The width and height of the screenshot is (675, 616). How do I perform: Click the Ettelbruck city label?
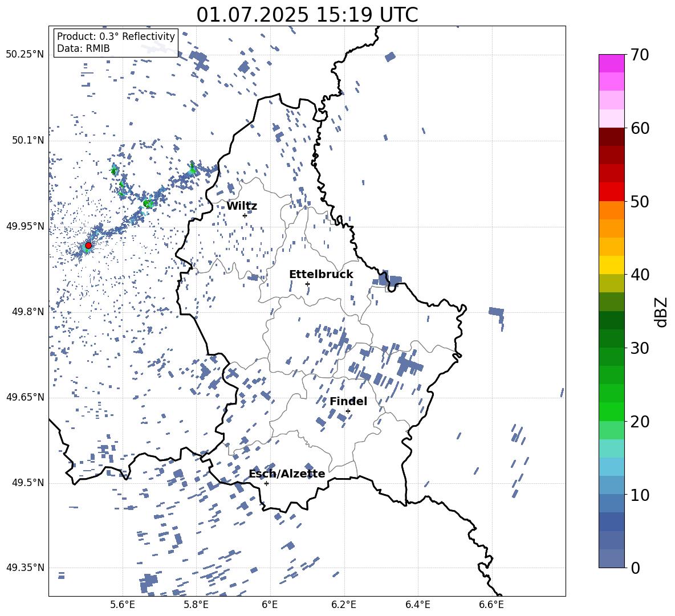[321, 275]
